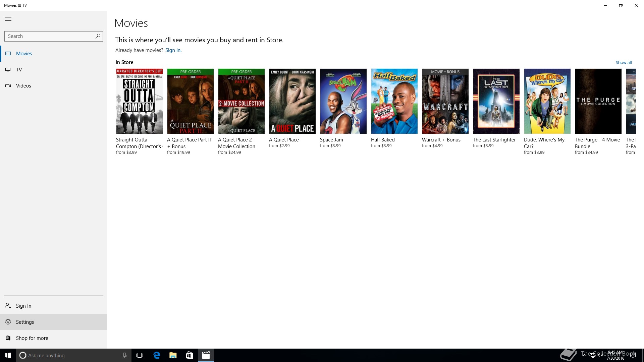The image size is (644, 362).
Task: Open the Half Baked poster
Action: [x=394, y=101]
